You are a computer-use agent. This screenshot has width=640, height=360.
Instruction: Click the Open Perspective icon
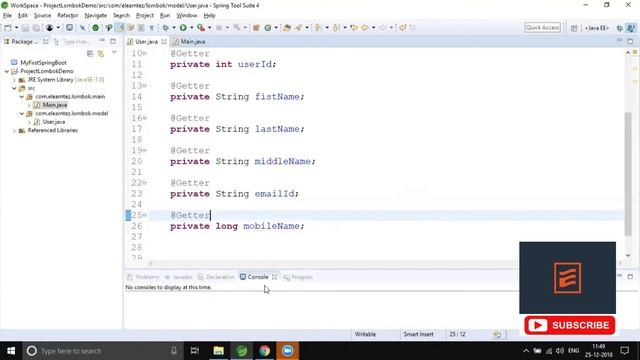[574, 28]
